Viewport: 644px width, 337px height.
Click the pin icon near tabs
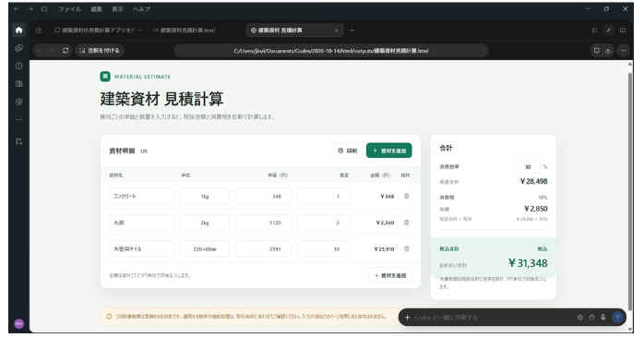click(x=609, y=30)
